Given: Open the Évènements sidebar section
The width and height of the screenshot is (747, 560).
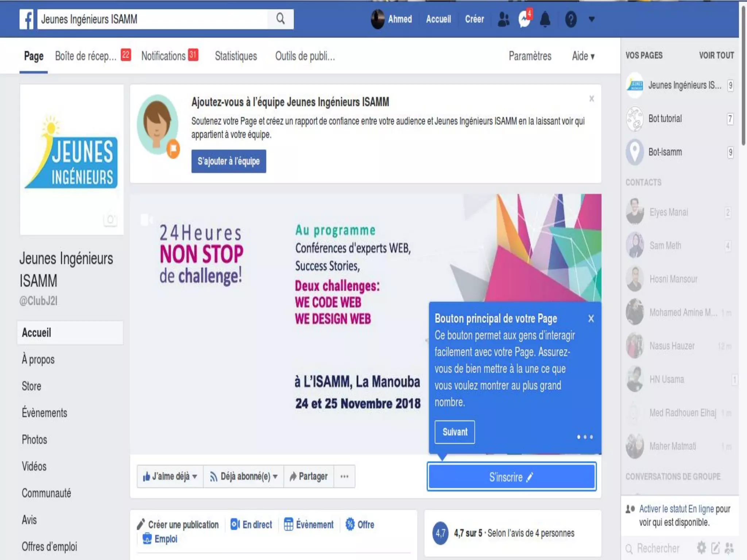Looking at the screenshot, I should (44, 413).
